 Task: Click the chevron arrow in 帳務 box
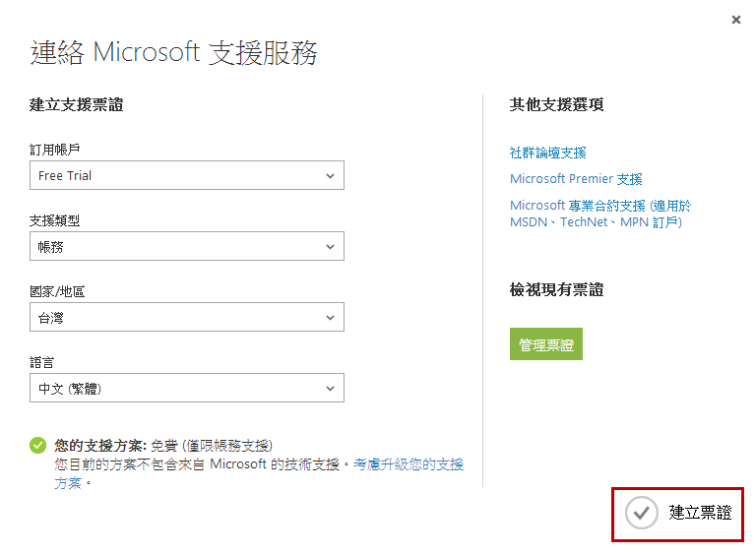coord(330,247)
